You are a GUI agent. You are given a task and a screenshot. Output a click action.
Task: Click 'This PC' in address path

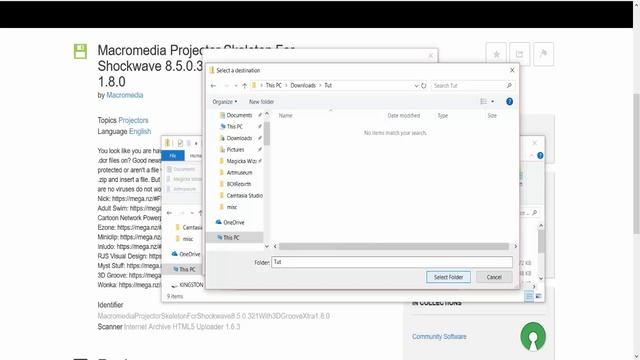point(273,85)
